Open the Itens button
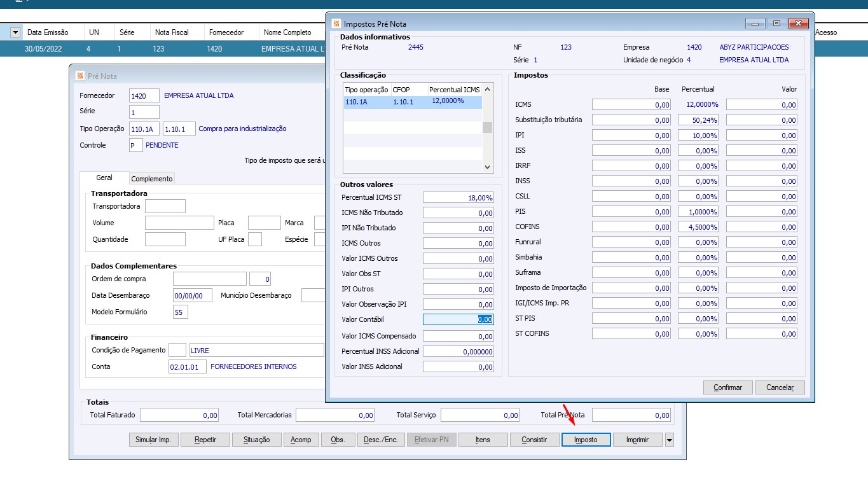 tap(483, 440)
